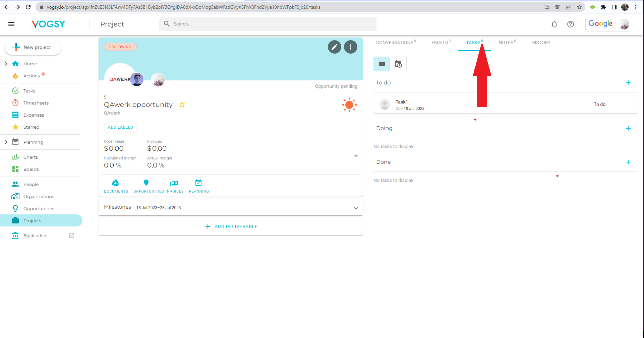Click the ADD LABELS button
Image resolution: width=644 pixels, height=338 pixels.
[x=120, y=127]
